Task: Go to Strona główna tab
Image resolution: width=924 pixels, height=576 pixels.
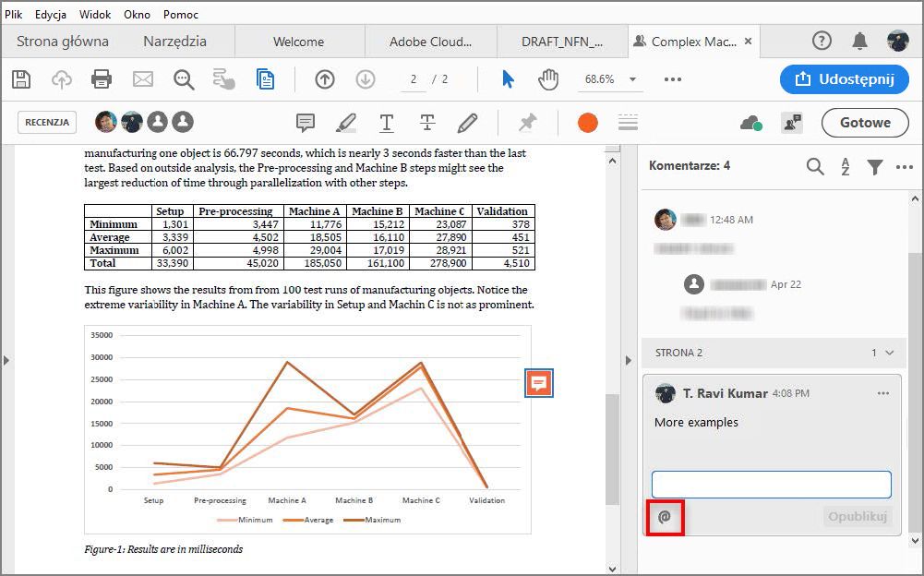Action: 63,42
